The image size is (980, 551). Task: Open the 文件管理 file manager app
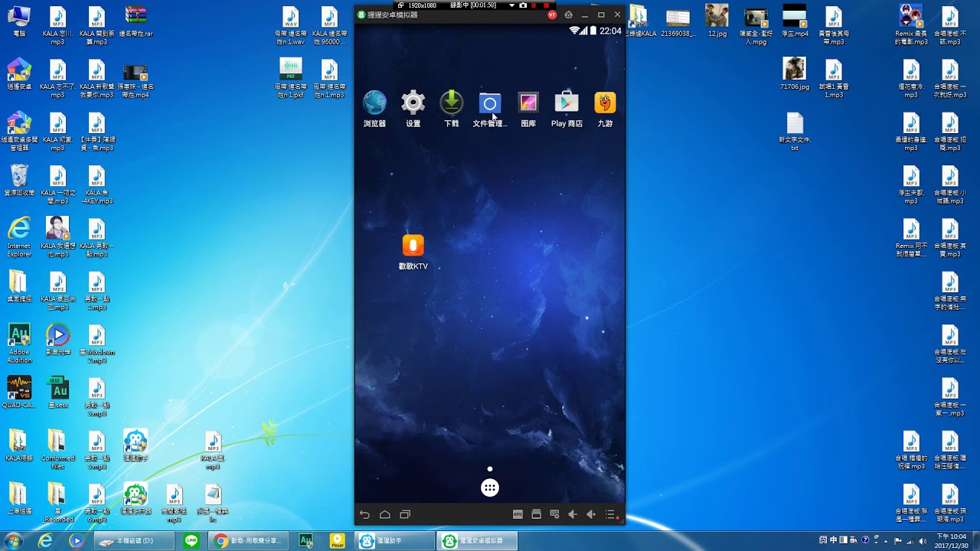(490, 108)
